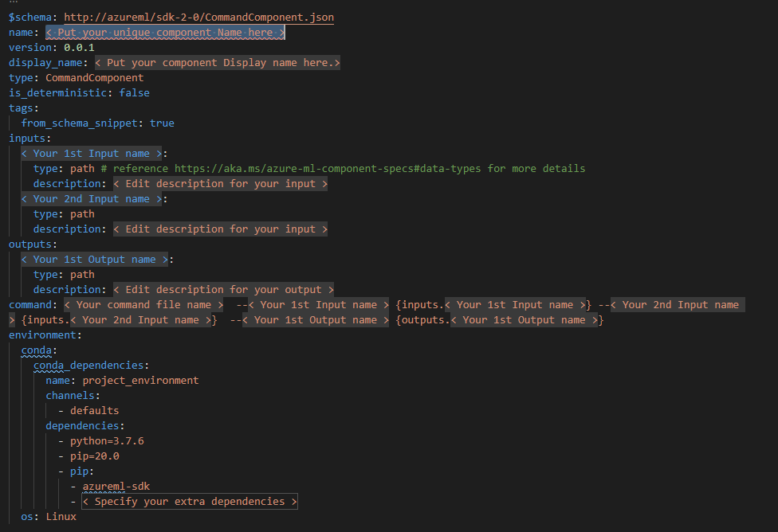Click the python=3.7.6 dependency

[x=107, y=441]
